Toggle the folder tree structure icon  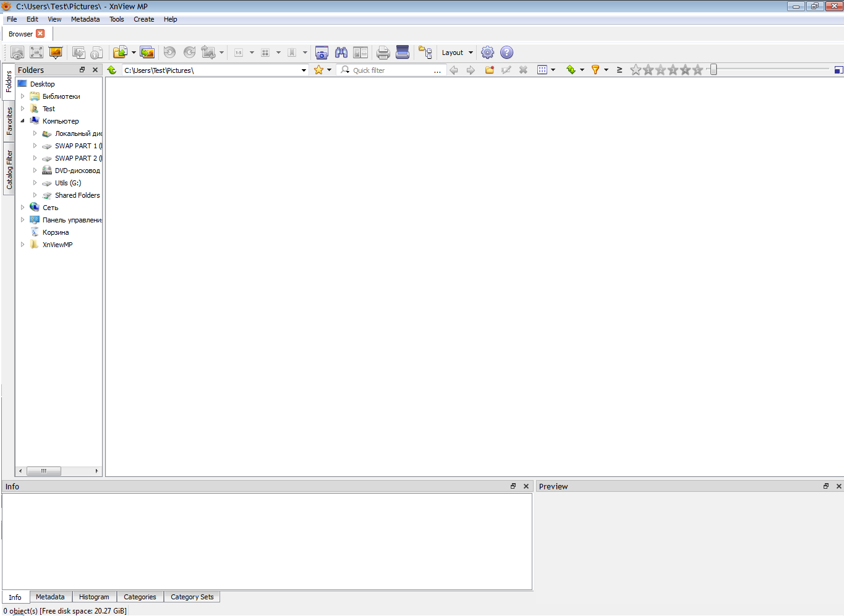pyautogui.click(x=425, y=53)
